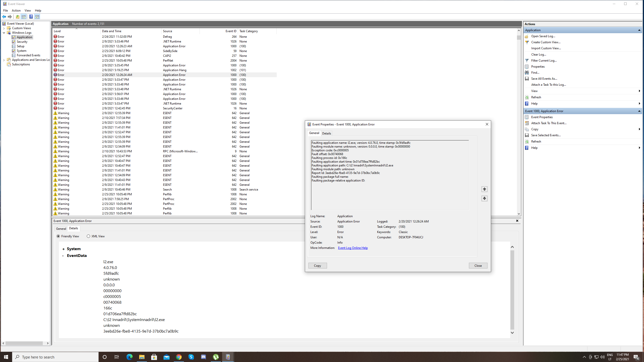Open Attach Task To This Event
The height and width of the screenshot is (362, 644).
(x=549, y=123)
